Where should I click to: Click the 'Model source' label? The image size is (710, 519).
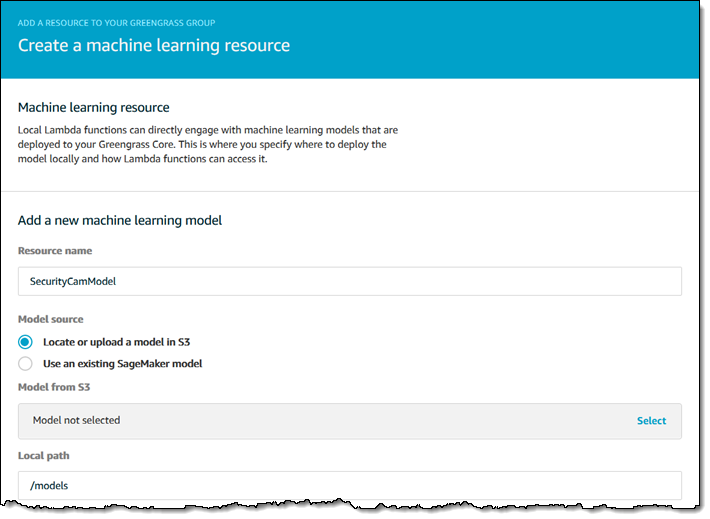click(51, 320)
